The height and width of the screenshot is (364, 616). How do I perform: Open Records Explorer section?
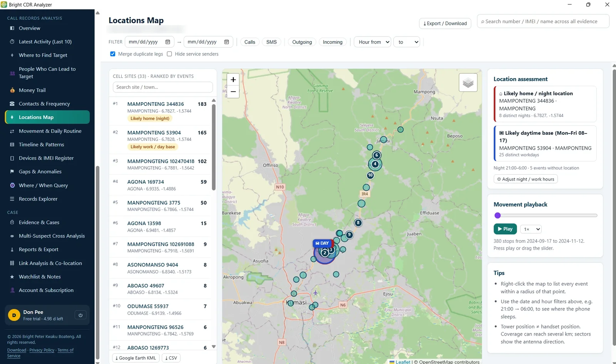[x=47, y=199]
